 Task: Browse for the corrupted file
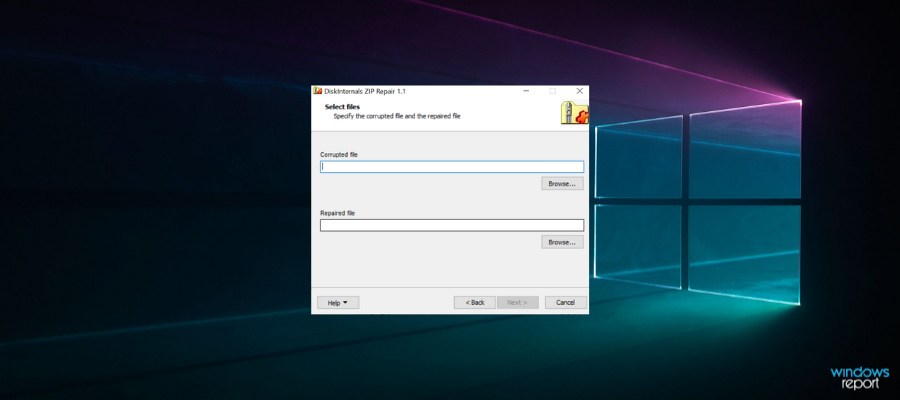point(562,184)
